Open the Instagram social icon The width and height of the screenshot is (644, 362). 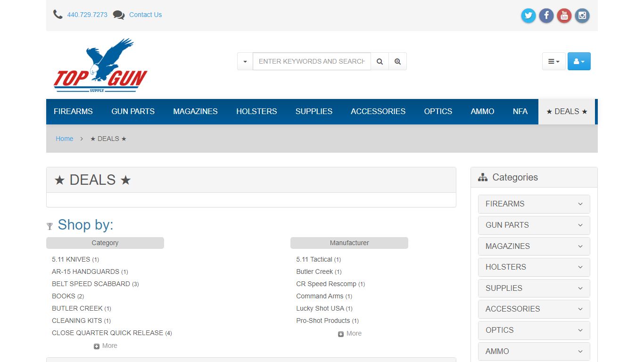[x=582, y=16]
